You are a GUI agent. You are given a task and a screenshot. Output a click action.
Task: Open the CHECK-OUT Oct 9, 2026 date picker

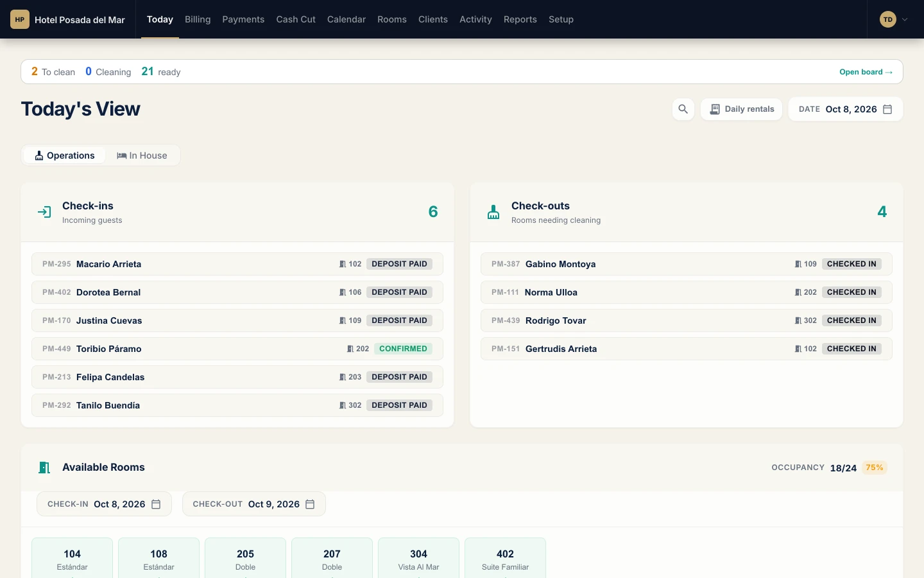point(254,504)
